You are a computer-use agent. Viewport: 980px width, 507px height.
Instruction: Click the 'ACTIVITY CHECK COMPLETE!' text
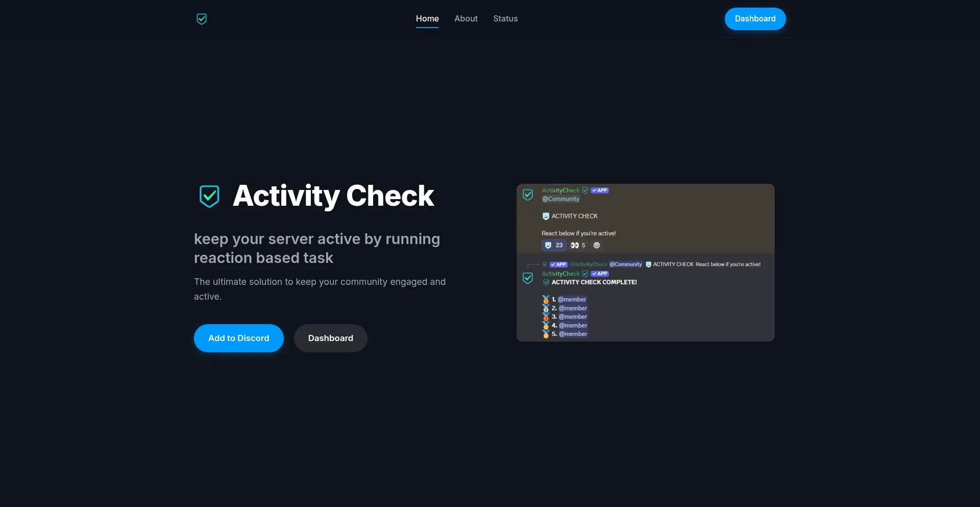tap(594, 282)
